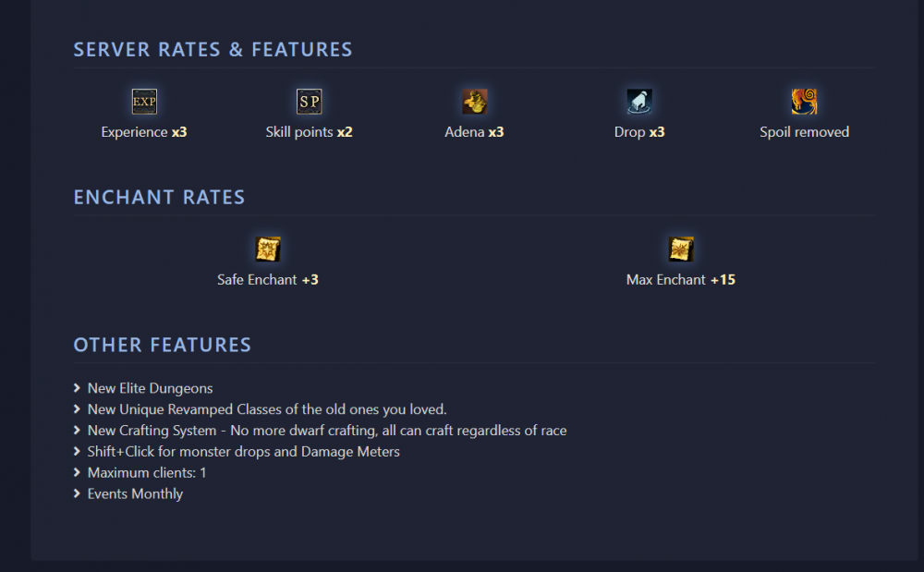Click the Spoil removed icon
This screenshot has height=572, width=924.
(804, 102)
